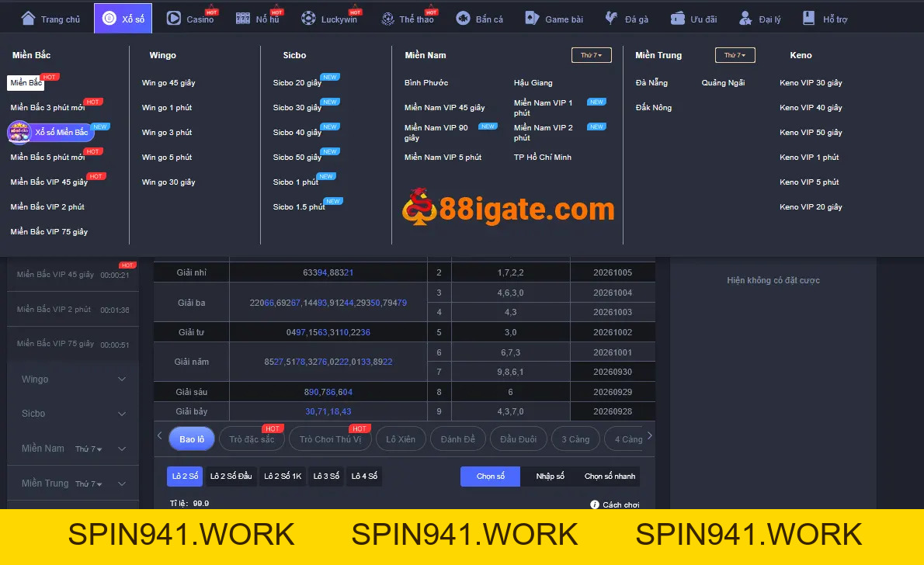Click the Trang chủ home icon
This screenshot has width=924, height=565.
click(x=28, y=19)
